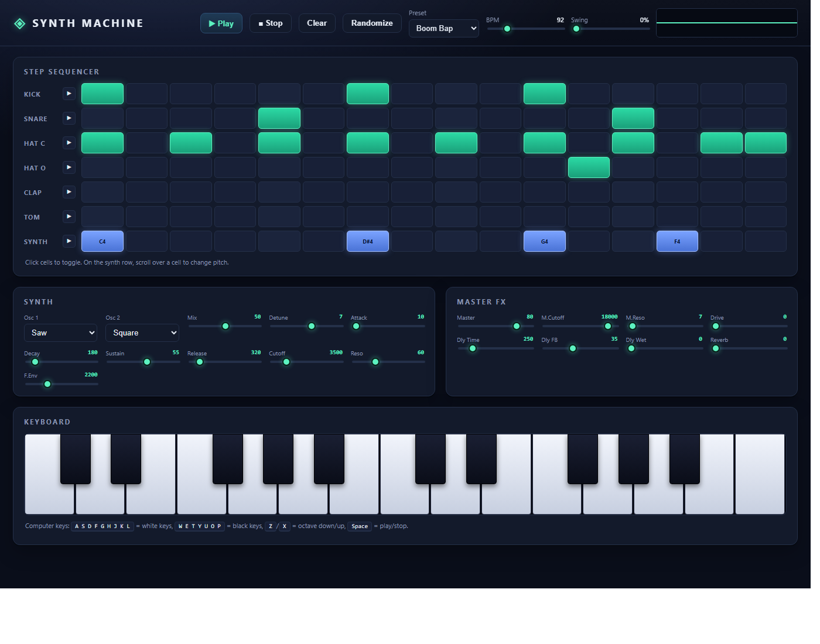
Task: Adjust the Reverb slider
Action: coord(749,348)
